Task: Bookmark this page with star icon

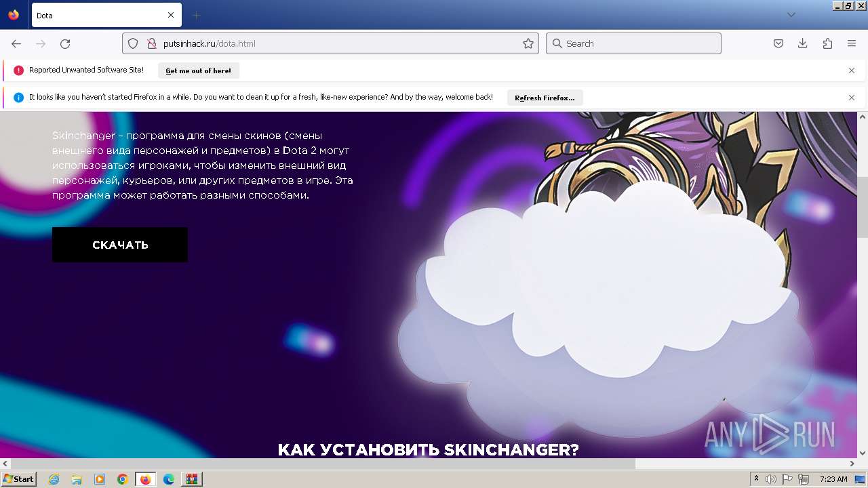Action: 528,43
